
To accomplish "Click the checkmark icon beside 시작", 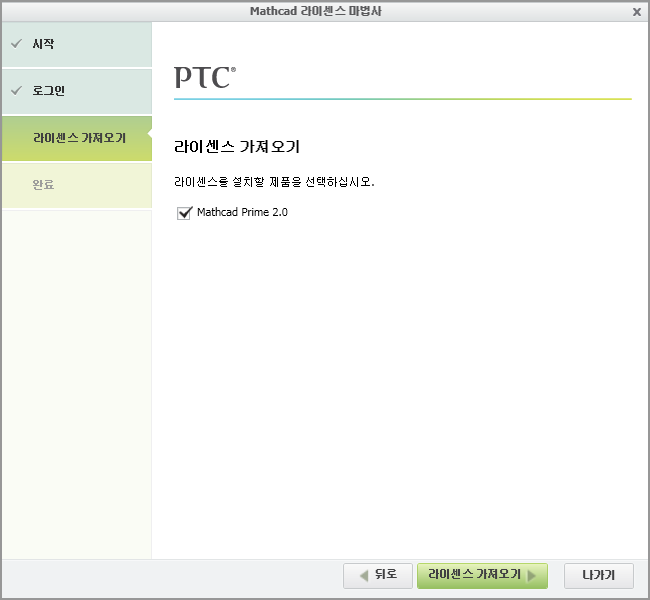I will coord(16,44).
